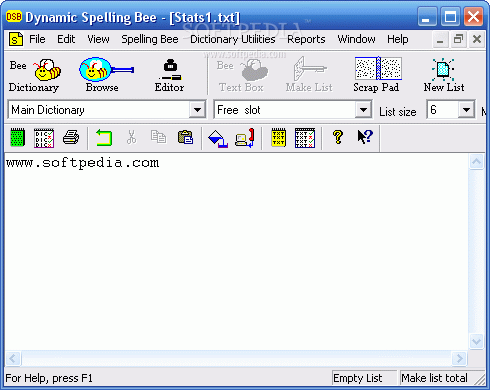This screenshot has width=490, height=390.
Task: Click the document icon left of File menu
Action: pos(16,39)
